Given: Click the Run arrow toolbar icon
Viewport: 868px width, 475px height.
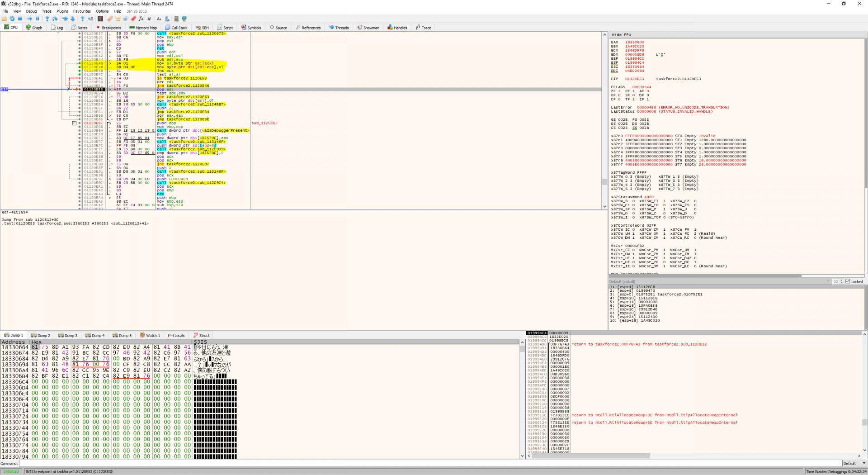Looking at the screenshot, I should point(29,19).
